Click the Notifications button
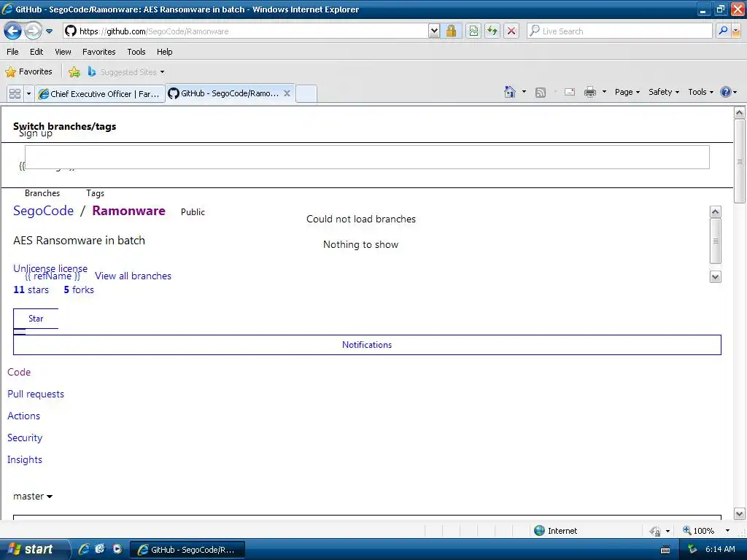 pos(367,345)
